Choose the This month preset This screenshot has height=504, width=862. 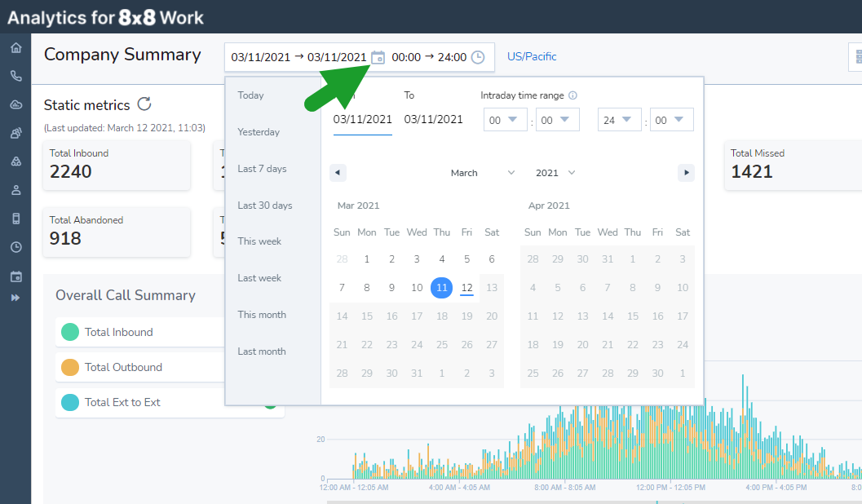pyautogui.click(x=262, y=315)
